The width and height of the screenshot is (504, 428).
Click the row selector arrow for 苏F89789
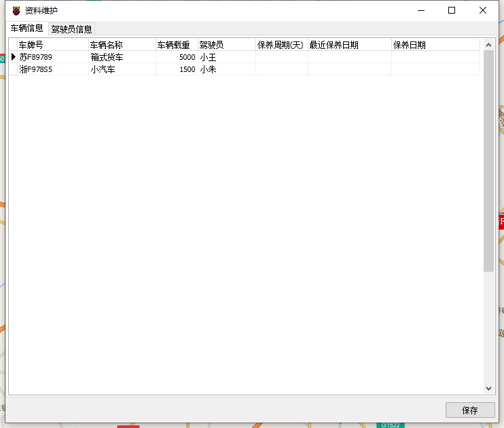(x=13, y=57)
